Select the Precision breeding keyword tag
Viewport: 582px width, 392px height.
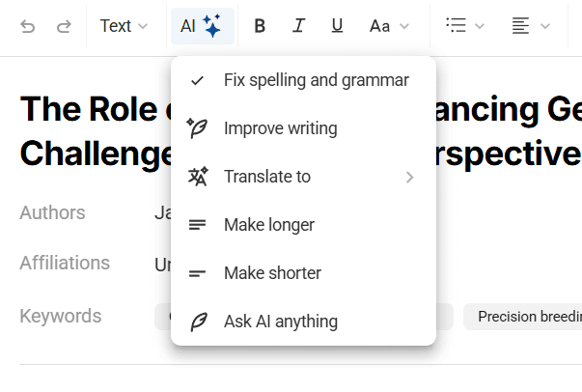point(526,317)
